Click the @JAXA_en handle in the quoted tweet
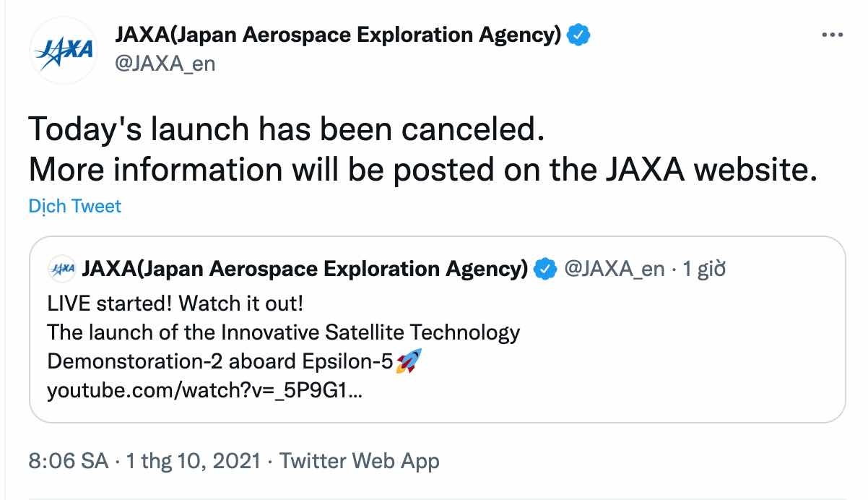Image resolution: width=868 pixels, height=500 pixels. [613, 270]
